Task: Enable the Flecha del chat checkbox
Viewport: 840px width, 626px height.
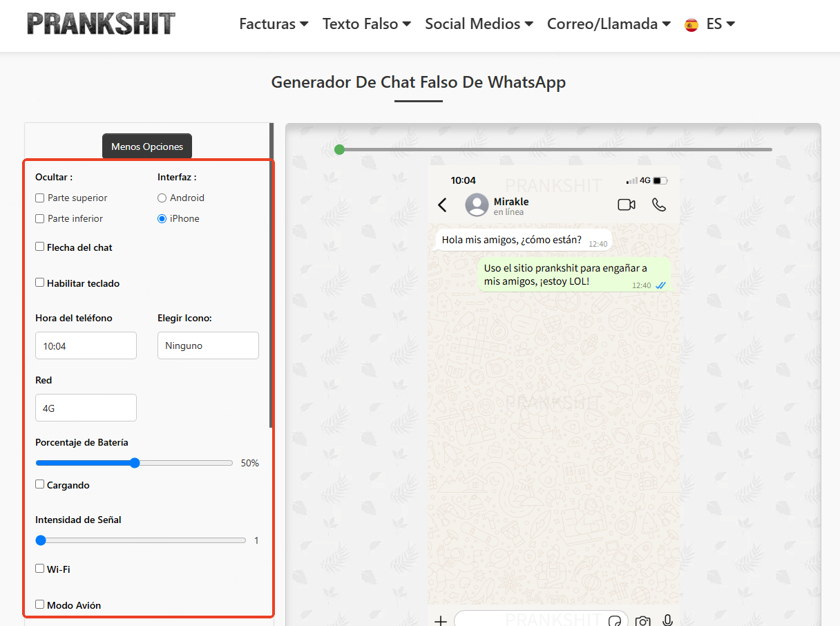Action: [x=40, y=247]
